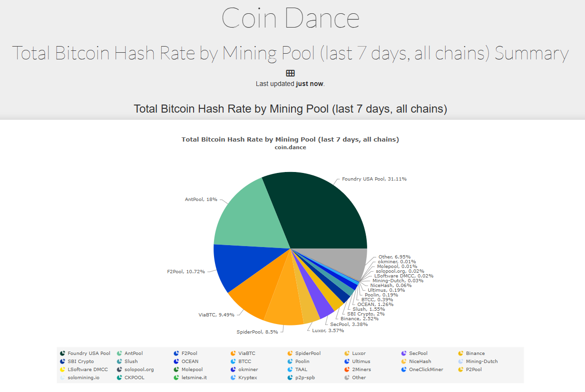Viewport: 585px width, 392px height.
Task: Click the OCEAN legend icon
Action: click(x=176, y=361)
